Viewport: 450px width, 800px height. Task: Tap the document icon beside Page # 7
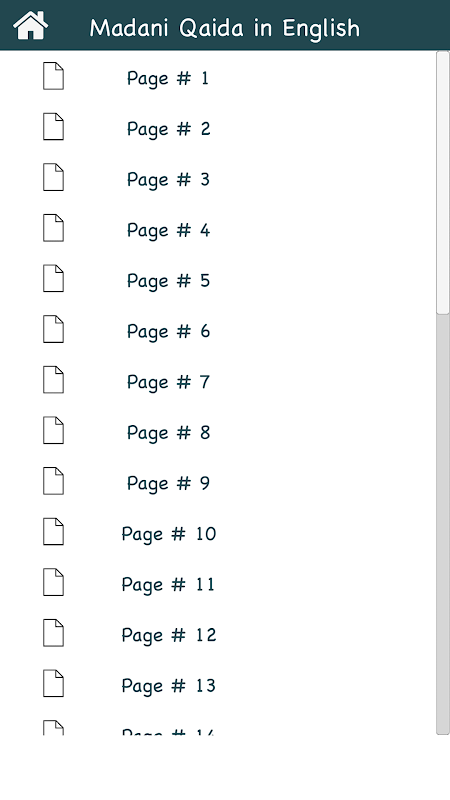pos(54,380)
